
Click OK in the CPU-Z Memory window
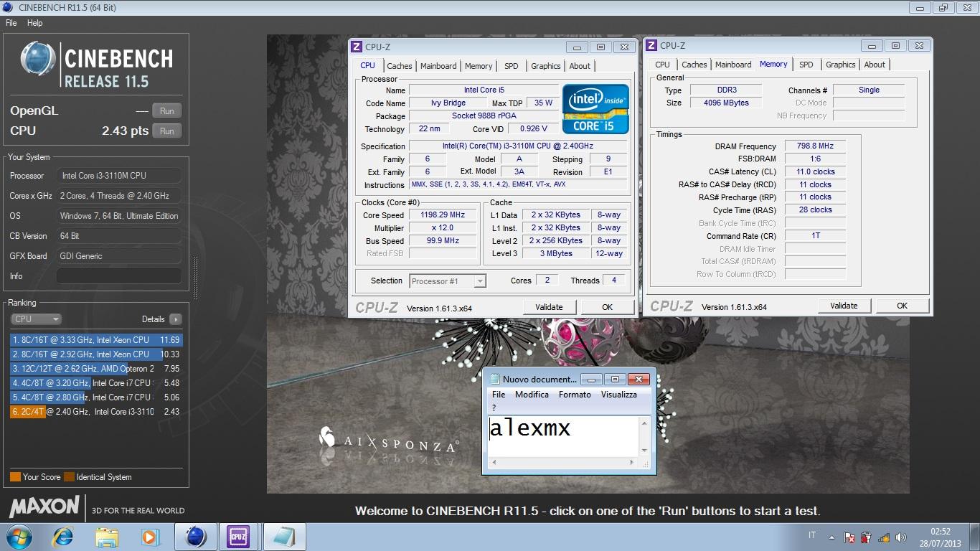pos(902,305)
